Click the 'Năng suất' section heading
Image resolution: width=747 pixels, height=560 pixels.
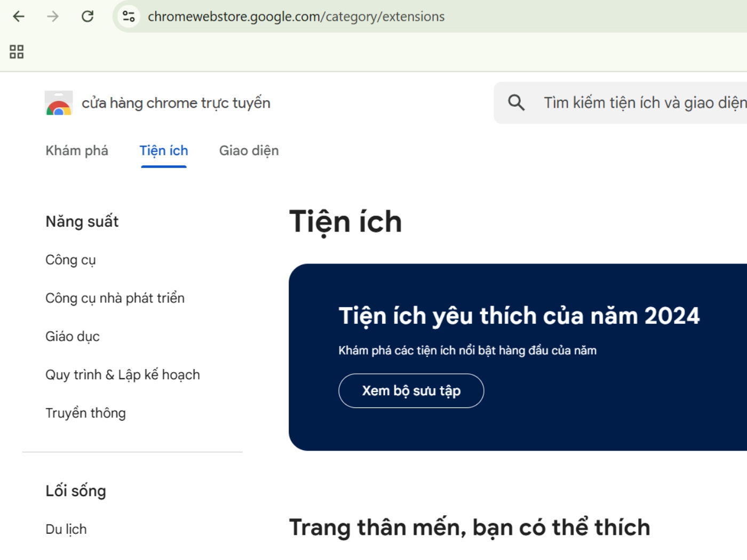coord(82,221)
